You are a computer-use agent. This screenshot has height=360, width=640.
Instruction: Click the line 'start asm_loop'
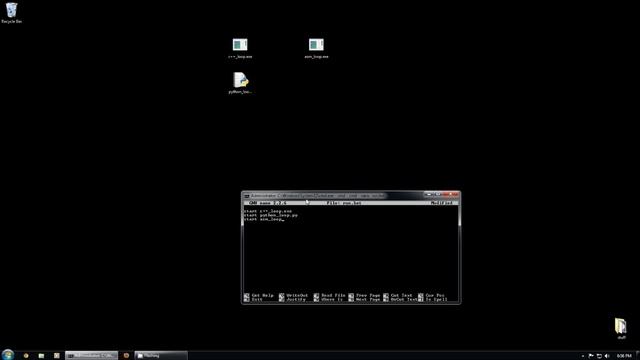[x=264, y=219]
